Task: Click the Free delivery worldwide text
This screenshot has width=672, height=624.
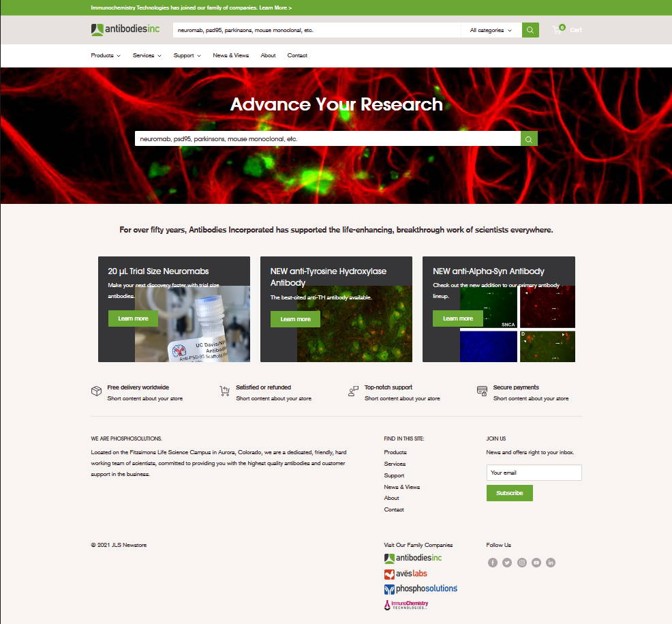Action: point(138,387)
